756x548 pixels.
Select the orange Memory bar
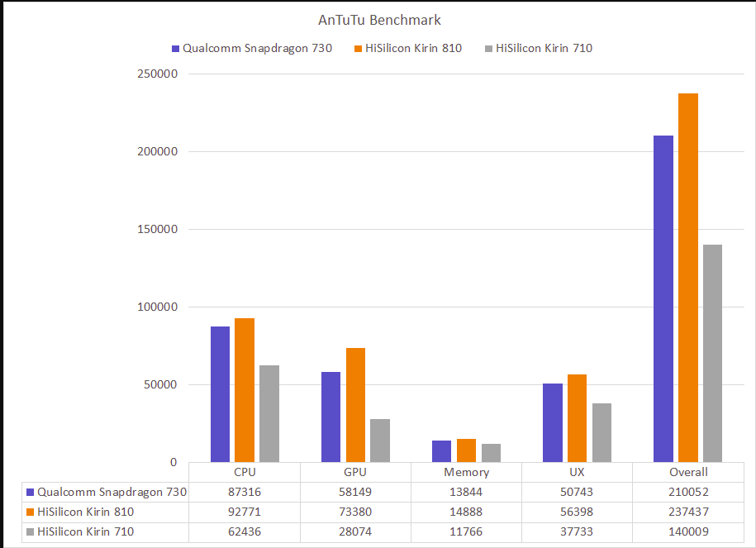coord(466,450)
